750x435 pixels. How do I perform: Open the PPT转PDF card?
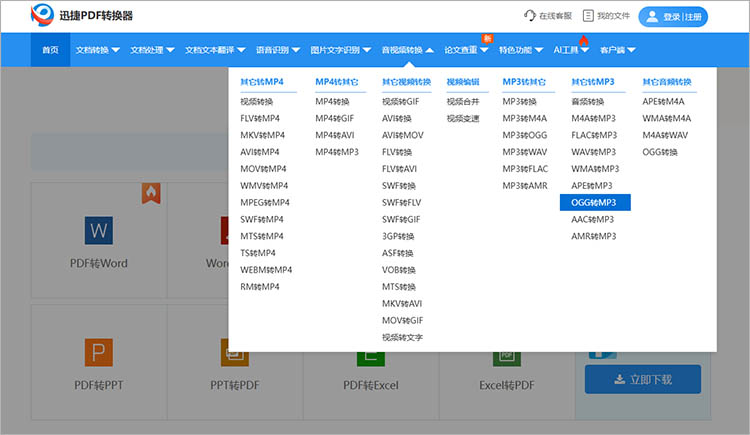tap(235, 362)
